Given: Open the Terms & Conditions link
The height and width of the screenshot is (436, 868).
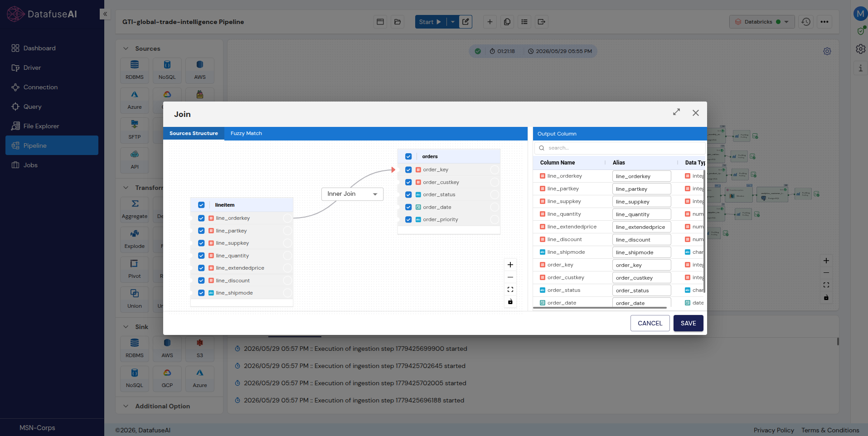Looking at the screenshot, I should tap(830, 430).
